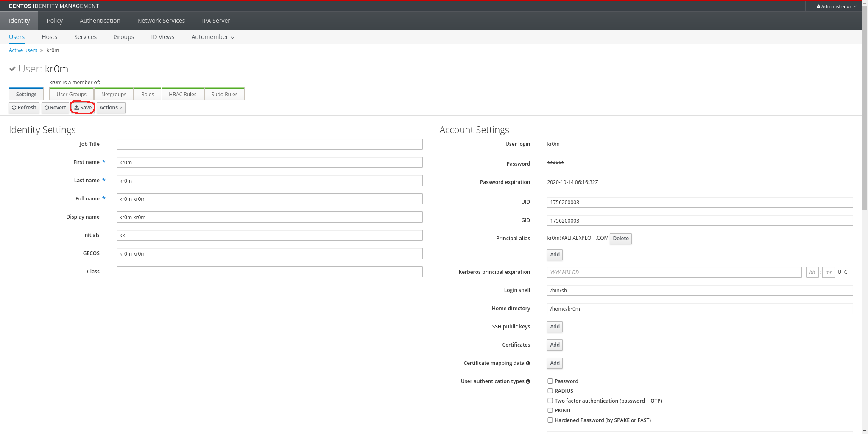Expand the Automember submenu
The image size is (868, 434).
click(x=212, y=37)
